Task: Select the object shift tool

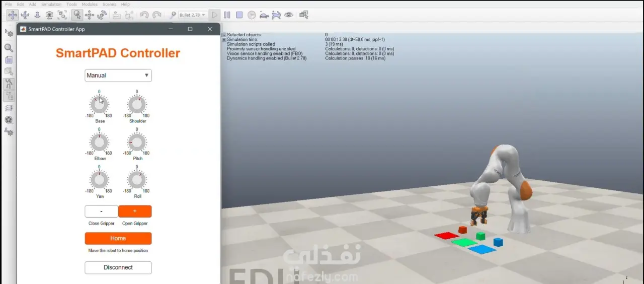Action: (x=90, y=15)
